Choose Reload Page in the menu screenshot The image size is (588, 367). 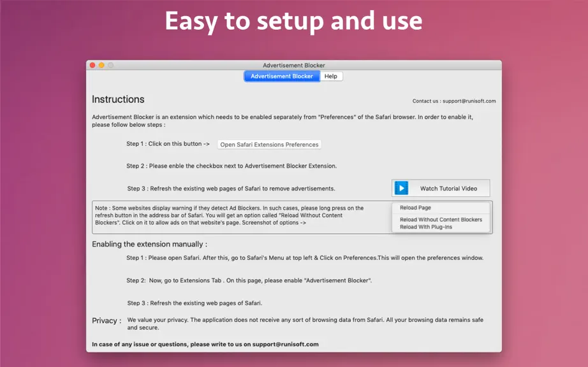click(x=415, y=208)
